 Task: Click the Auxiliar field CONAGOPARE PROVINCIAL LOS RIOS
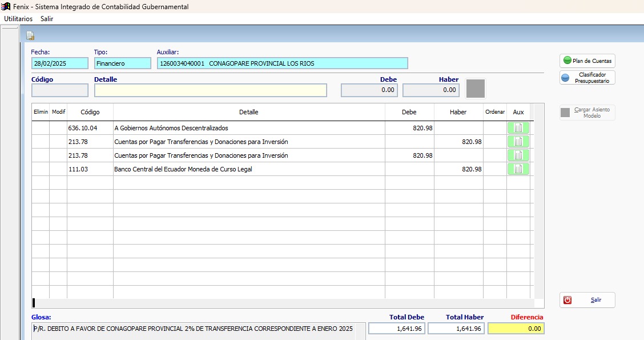pyautogui.click(x=282, y=63)
